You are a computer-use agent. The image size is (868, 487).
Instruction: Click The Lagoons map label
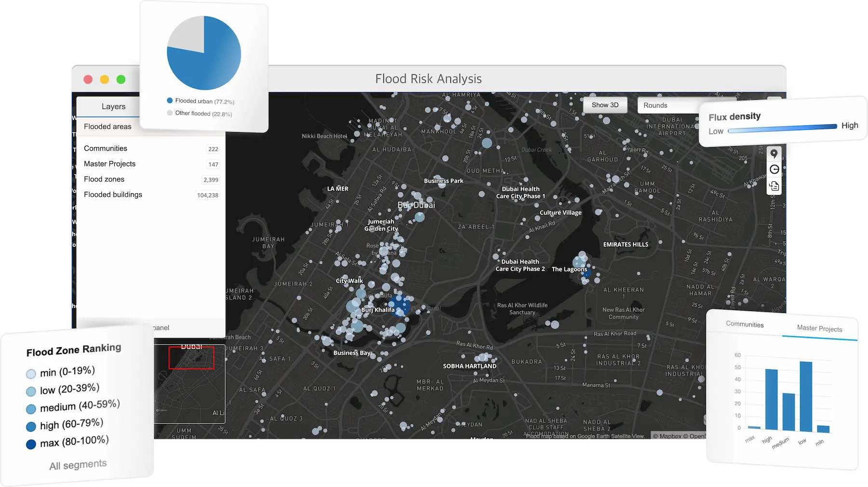click(570, 270)
